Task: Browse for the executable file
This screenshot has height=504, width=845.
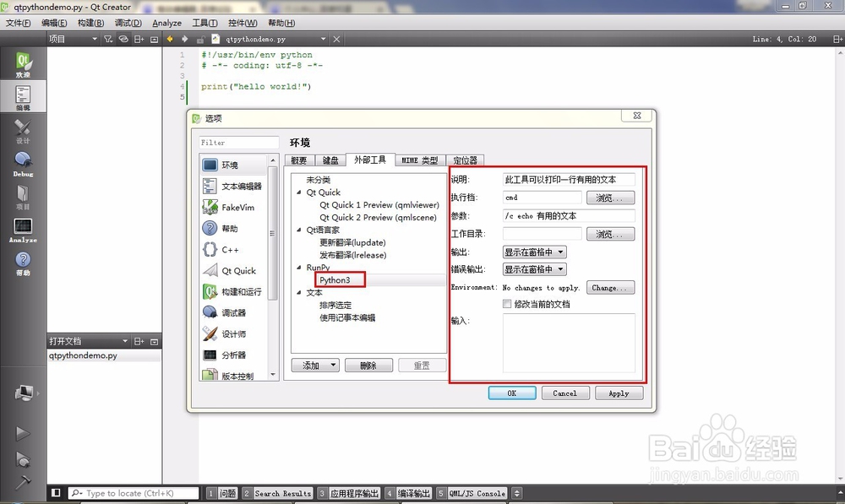Action: pyautogui.click(x=610, y=198)
